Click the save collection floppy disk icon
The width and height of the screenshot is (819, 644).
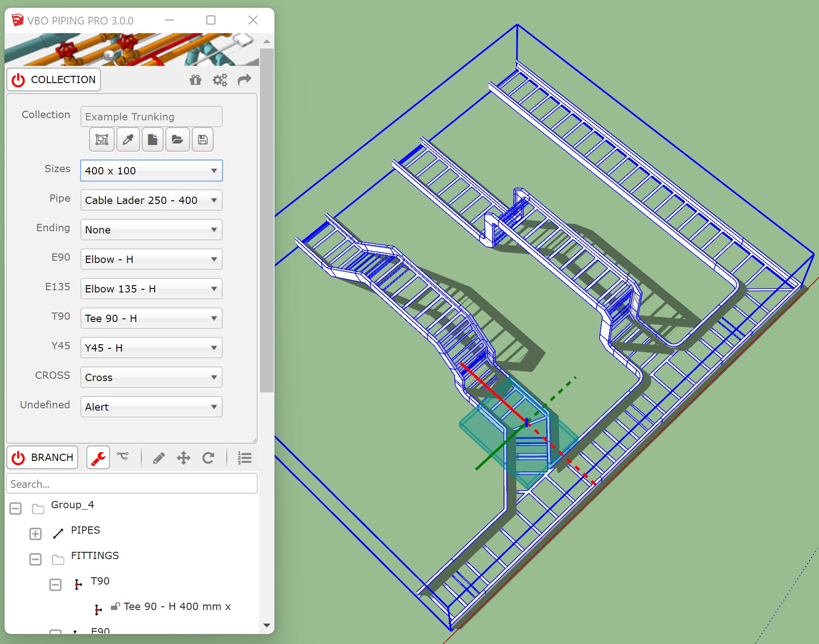203,139
